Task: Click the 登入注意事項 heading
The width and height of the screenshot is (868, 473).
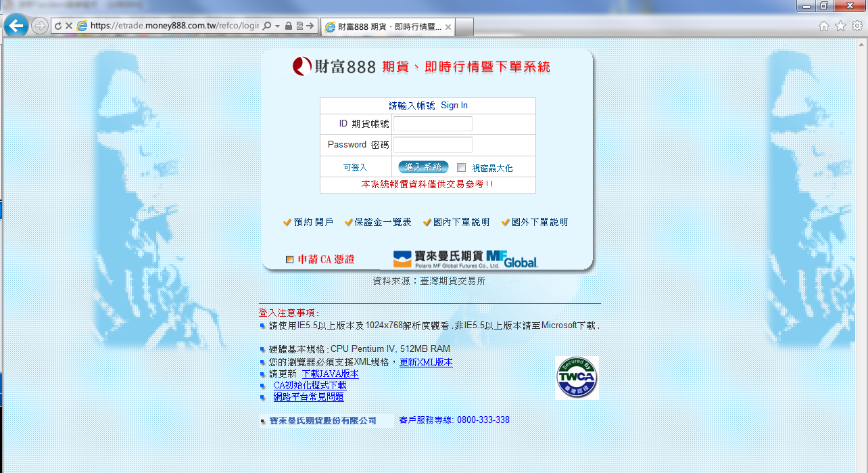Action: click(x=289, y=313)
